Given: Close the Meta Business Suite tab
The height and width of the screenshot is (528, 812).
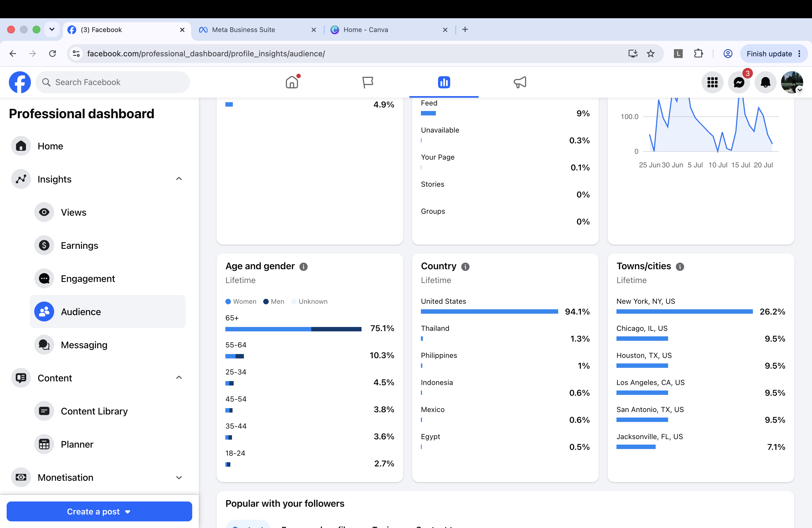Looking at the screenshot, I should click(x=313, y=30).
